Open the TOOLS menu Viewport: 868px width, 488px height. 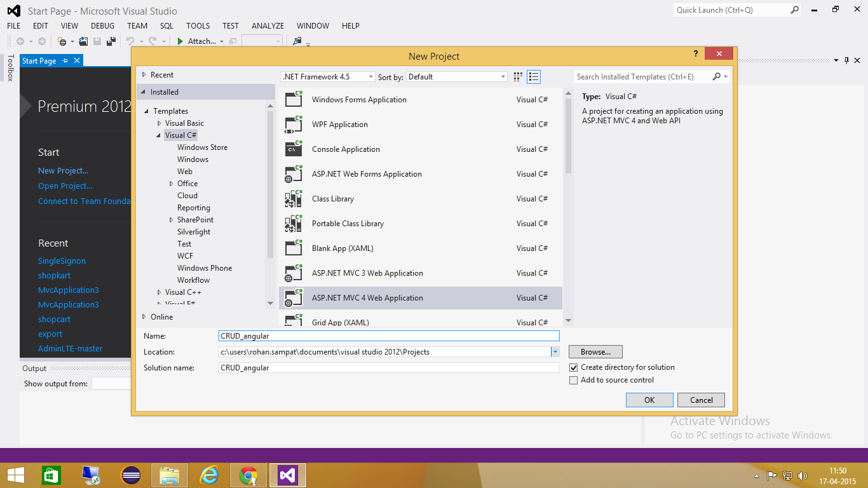point(198,26)
